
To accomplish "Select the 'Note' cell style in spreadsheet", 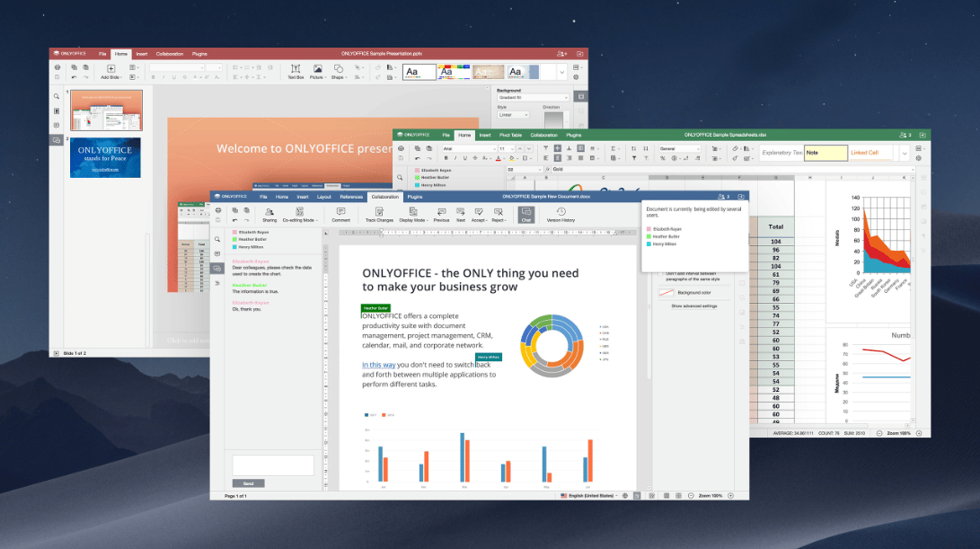I will [x=825, y=153].
